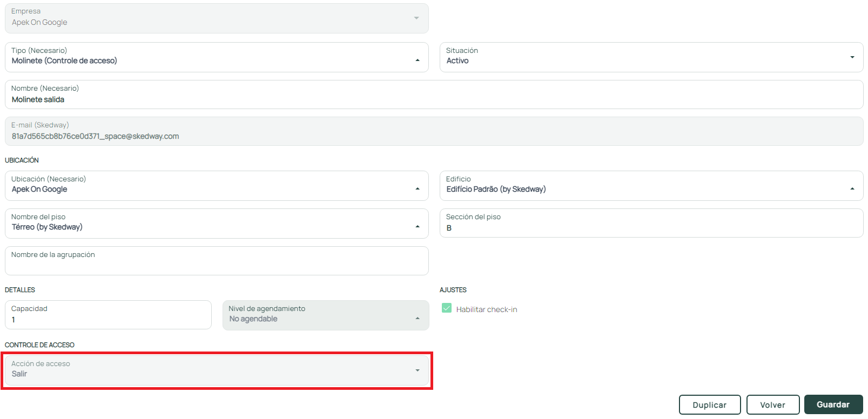Open the Tipo dropdown
The image size is (868, 419).
tap(216, 57)
